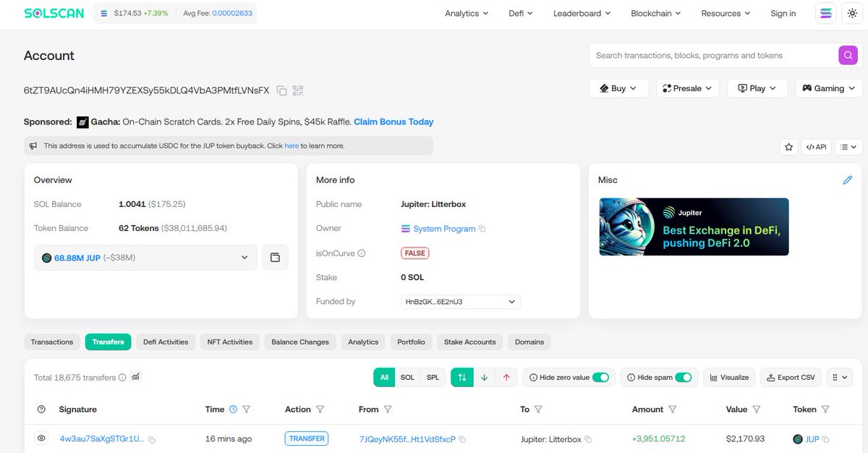Expand the Play dropdown
This screenshot has width=868, height=453.
tap(757, 88)
